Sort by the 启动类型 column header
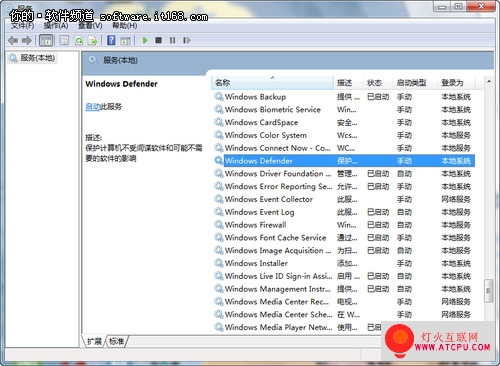 tap(415, 83)
